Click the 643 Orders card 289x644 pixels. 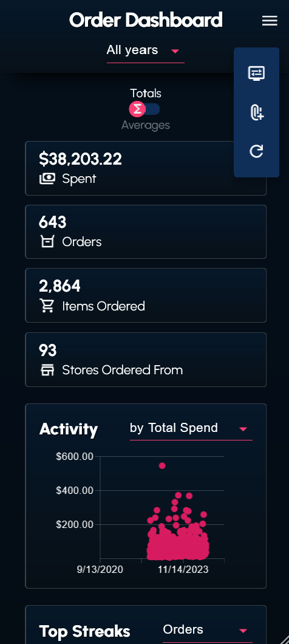[146, 231]
